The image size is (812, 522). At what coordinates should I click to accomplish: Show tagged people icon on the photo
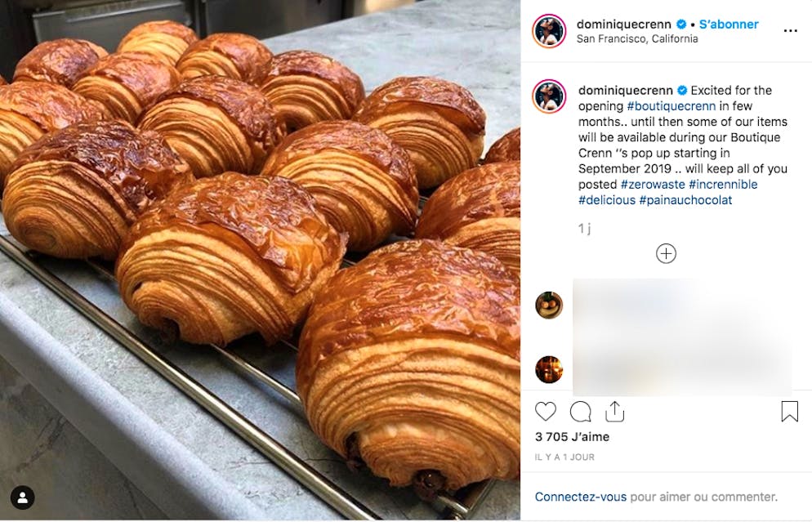[23, 498]
